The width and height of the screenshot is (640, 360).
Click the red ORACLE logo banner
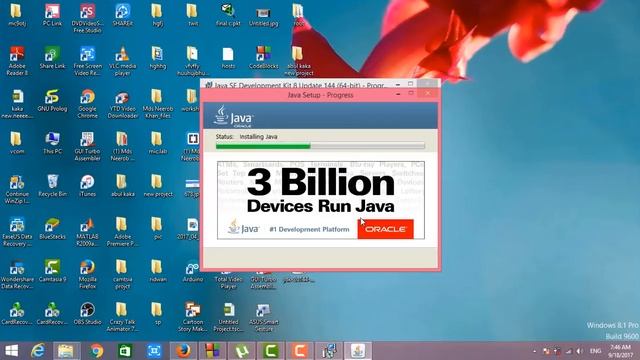385,229
